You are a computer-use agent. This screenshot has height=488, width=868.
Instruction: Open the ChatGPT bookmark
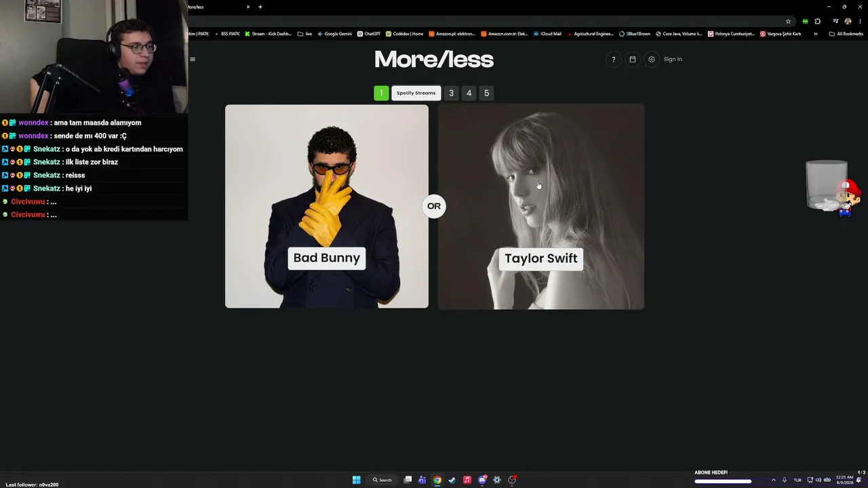[369, 34]
